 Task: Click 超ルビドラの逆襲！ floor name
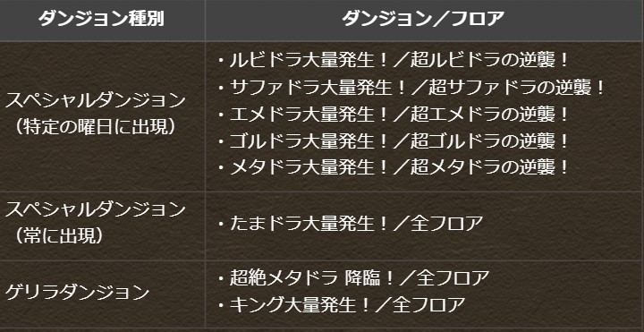[489, 61]
